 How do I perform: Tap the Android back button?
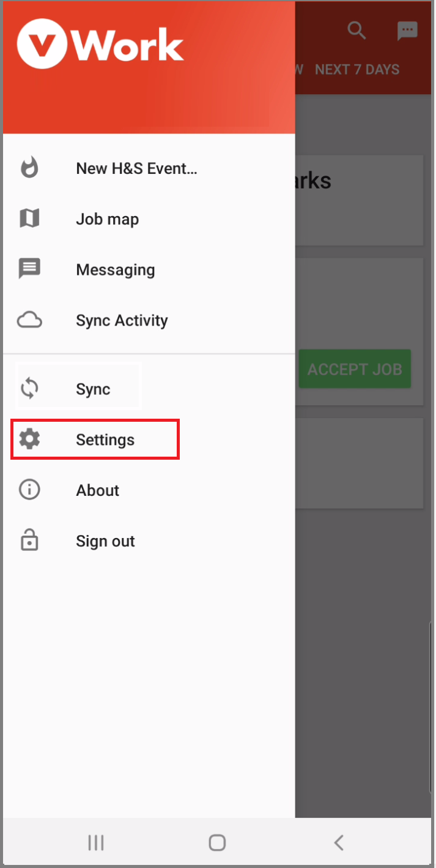(339, 842)
